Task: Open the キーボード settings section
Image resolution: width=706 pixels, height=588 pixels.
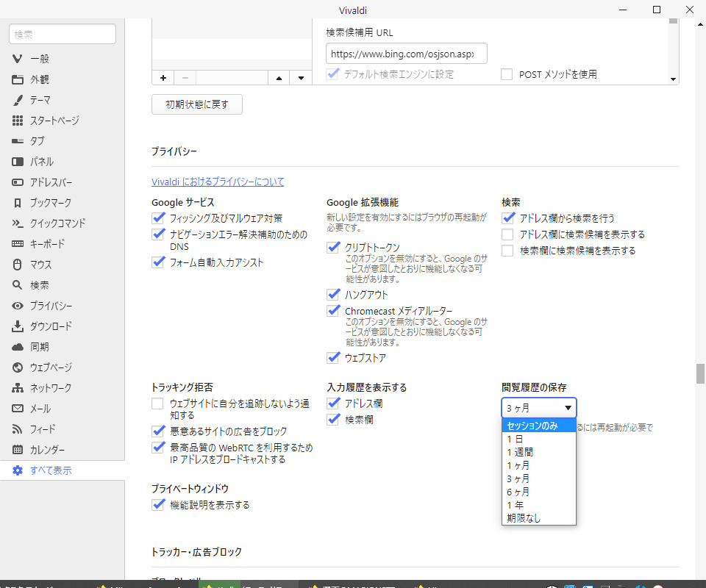Action: 47,244
